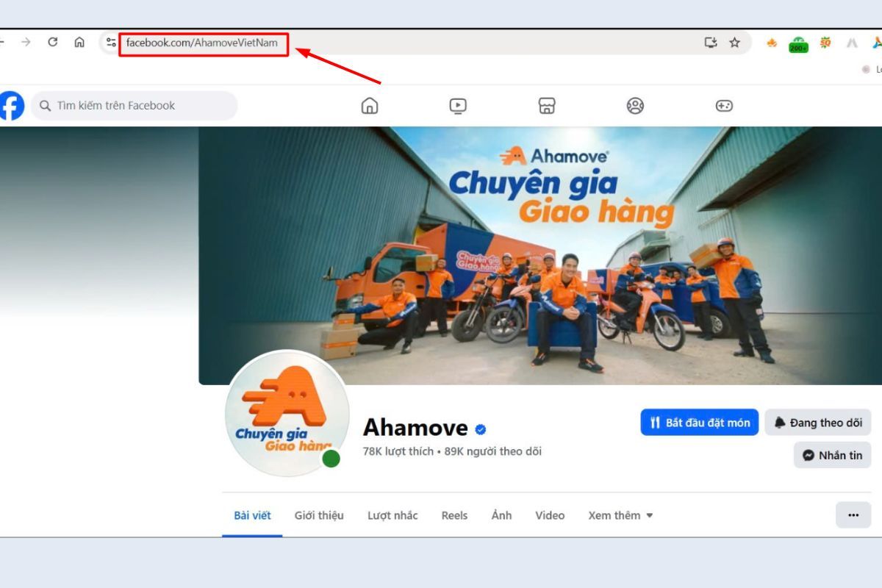Click the '89K người theo dõi' followers count
The width and height of the screenshot is (882, 588).
click(x=493, y=451)
